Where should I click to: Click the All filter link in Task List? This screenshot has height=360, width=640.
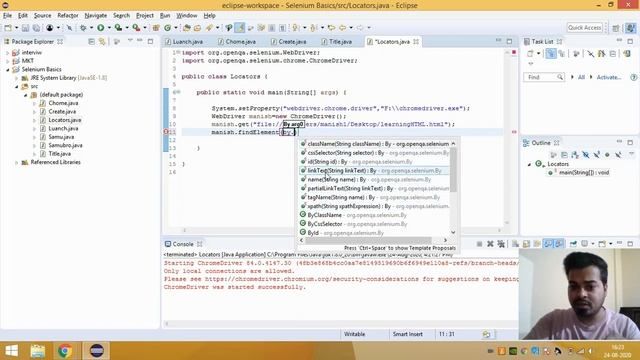581,77
